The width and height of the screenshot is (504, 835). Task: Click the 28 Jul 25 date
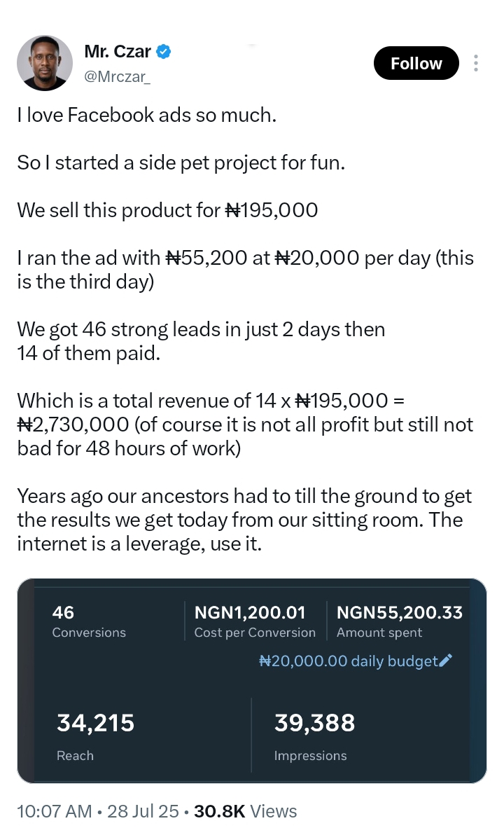[143, 811]
